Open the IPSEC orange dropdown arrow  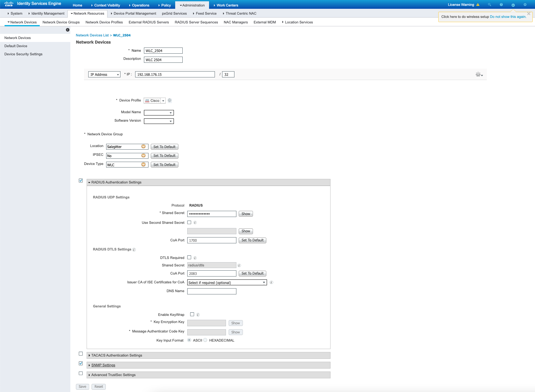pos(143,156)
